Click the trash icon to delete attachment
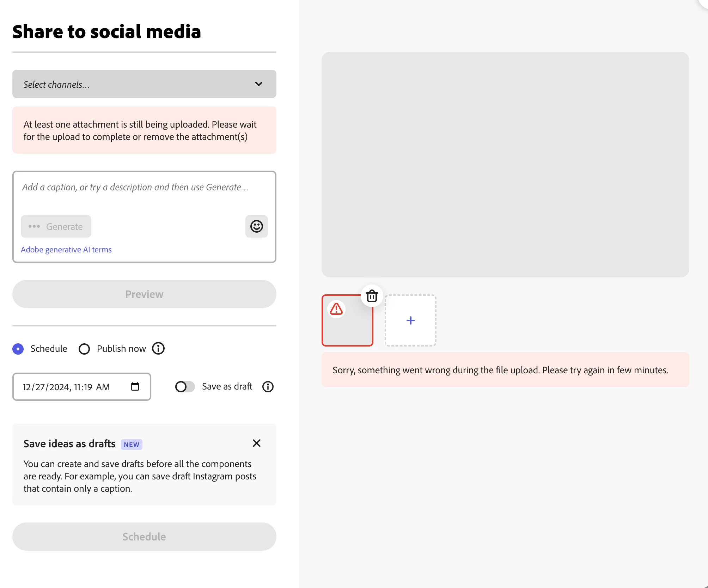 pyautogui.click(x=372, y=296)
